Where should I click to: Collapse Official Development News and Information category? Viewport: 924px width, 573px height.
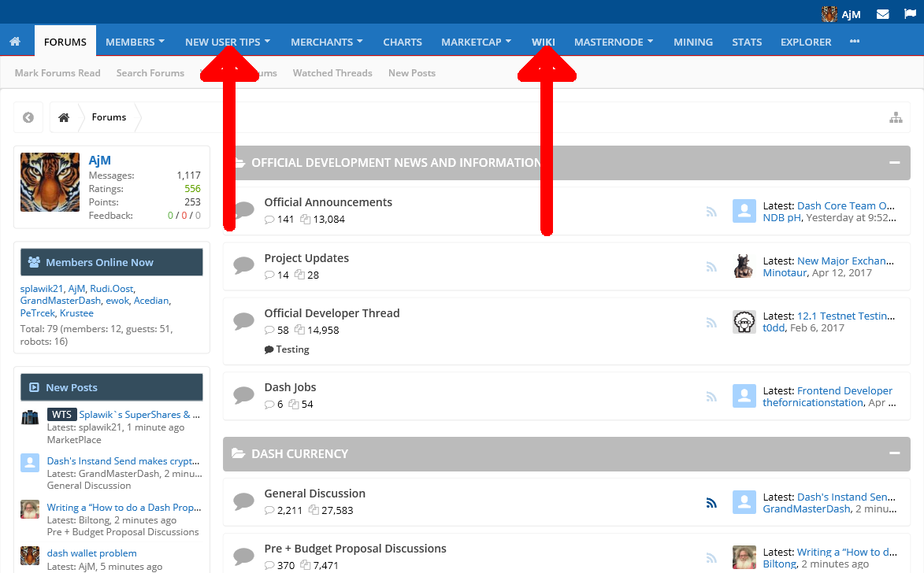coord(895,162)
